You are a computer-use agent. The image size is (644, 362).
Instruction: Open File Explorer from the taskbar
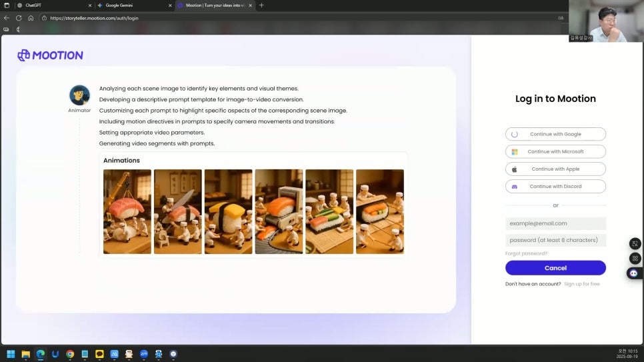tap(26, 354)
